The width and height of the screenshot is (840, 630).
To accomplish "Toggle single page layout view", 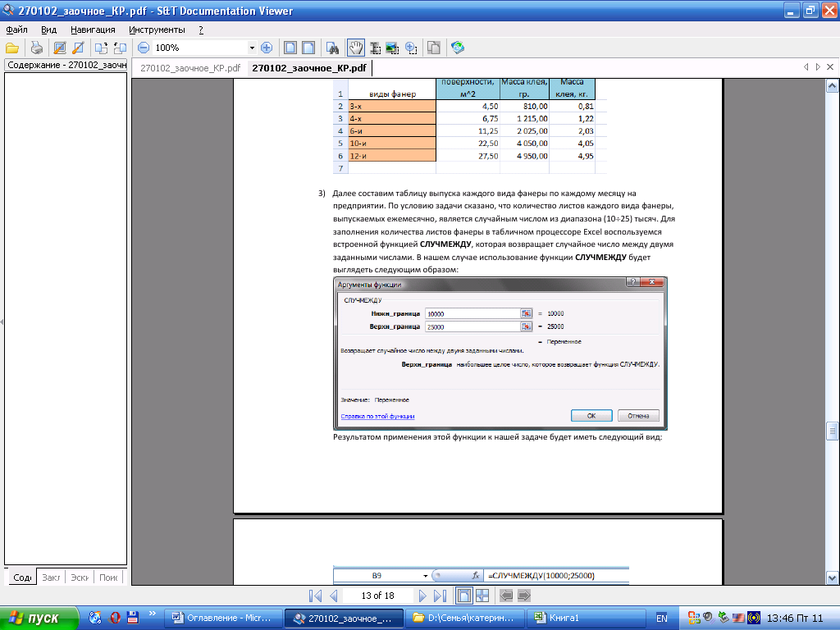I will tap(464, 596).
